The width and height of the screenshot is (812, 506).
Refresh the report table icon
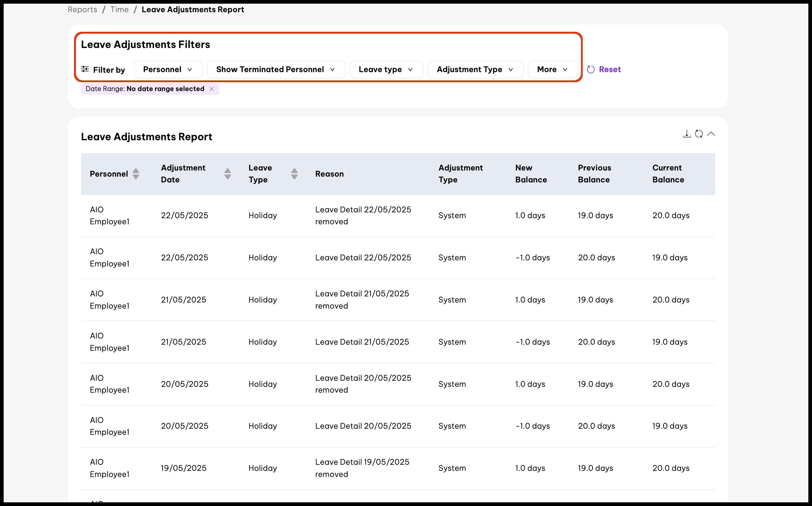pyautogui.click(x=699, y=134)
